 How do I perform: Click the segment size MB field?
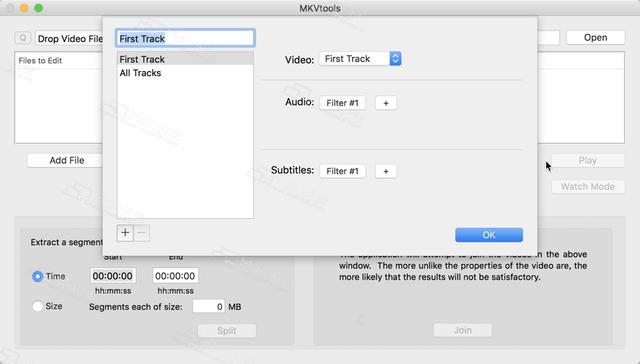[209, 306]
